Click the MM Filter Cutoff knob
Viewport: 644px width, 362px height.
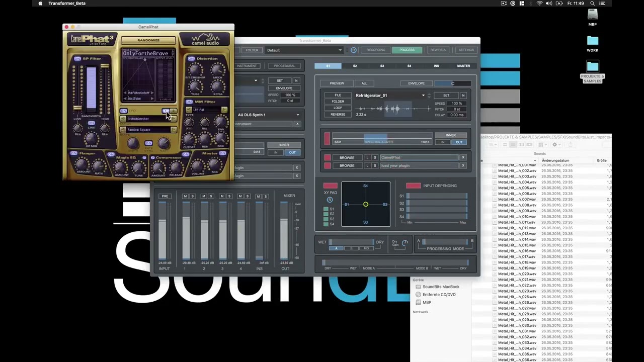[189, 139]
